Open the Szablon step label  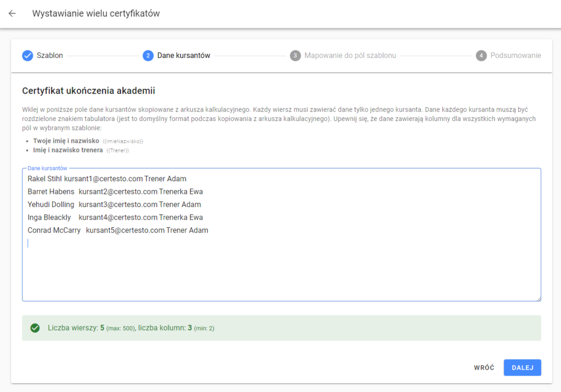(50, 55)
